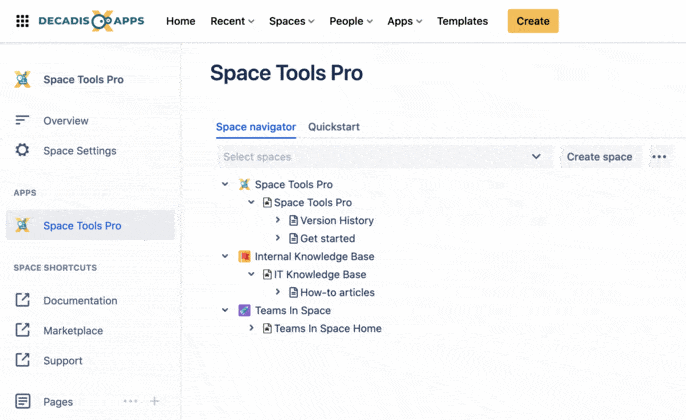Click the Create space button
686x420 pixels.
599,157
